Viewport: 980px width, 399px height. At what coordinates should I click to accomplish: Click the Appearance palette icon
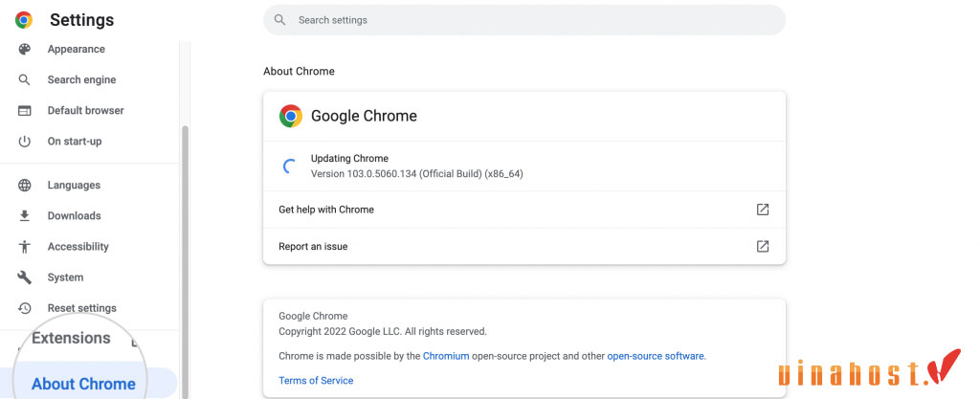(x=24, y=50)
